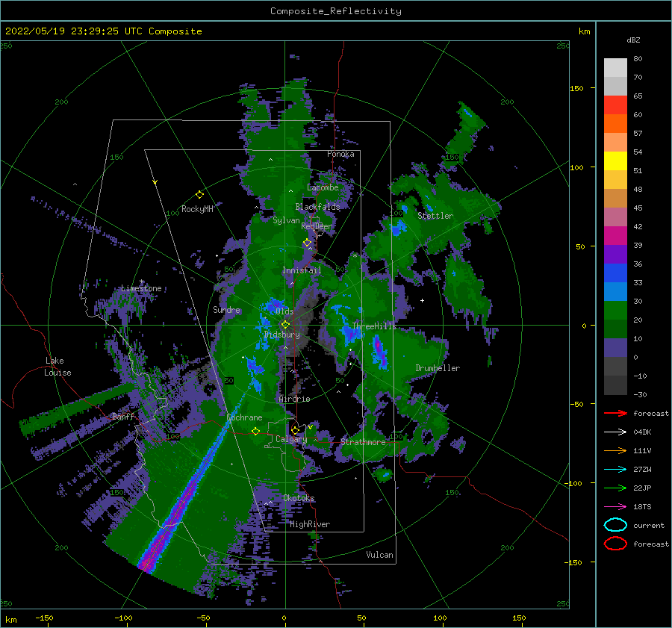Pick the red 60 dBZ swatch

pos(615,105)
